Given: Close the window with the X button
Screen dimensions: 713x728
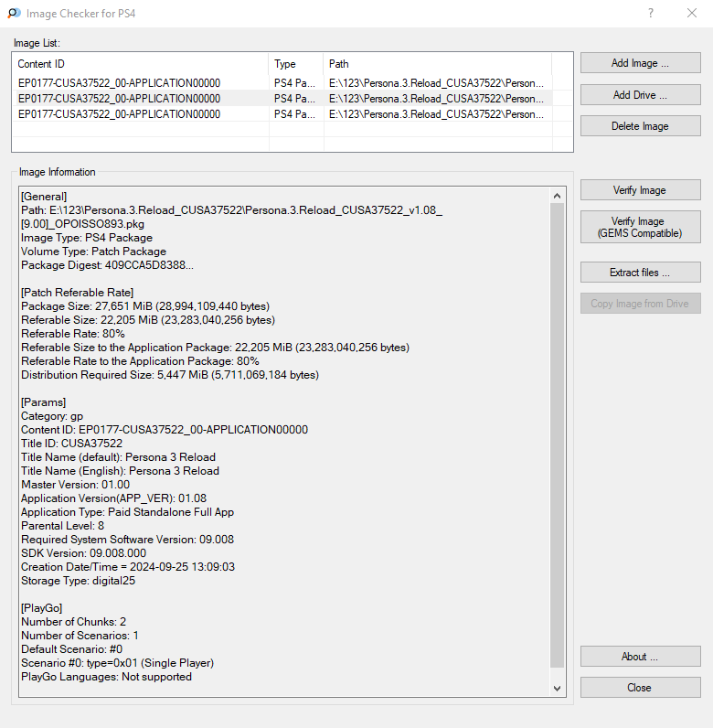Looking at the screenshot, I should click(x=692, y=13).
